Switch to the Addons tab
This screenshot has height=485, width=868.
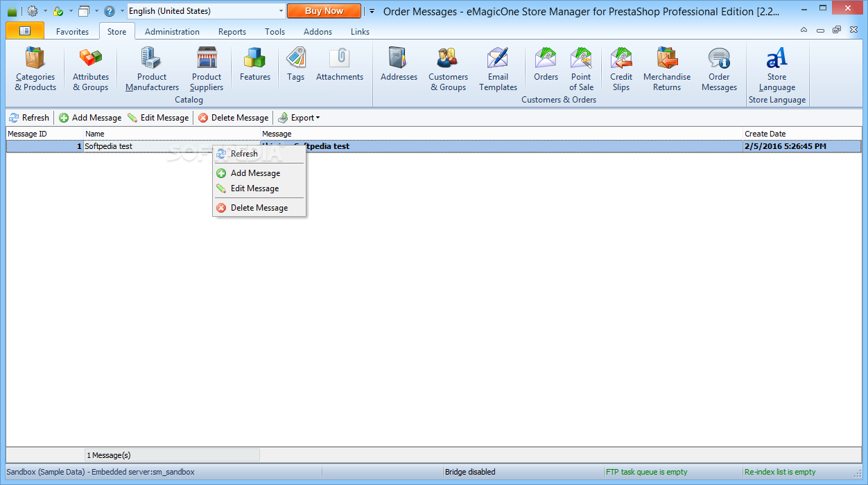pos(318,32)
